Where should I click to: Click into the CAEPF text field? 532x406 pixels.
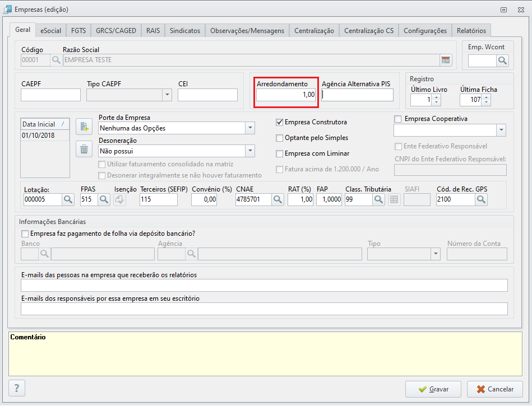click(x=50, y=95)
